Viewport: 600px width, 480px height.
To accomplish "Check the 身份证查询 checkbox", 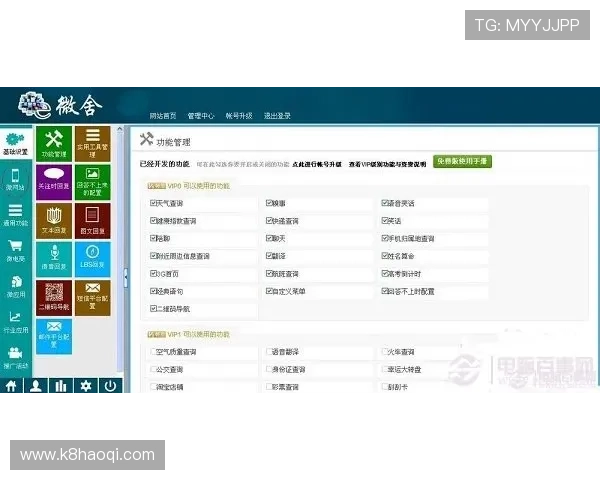I will point(269,369).
